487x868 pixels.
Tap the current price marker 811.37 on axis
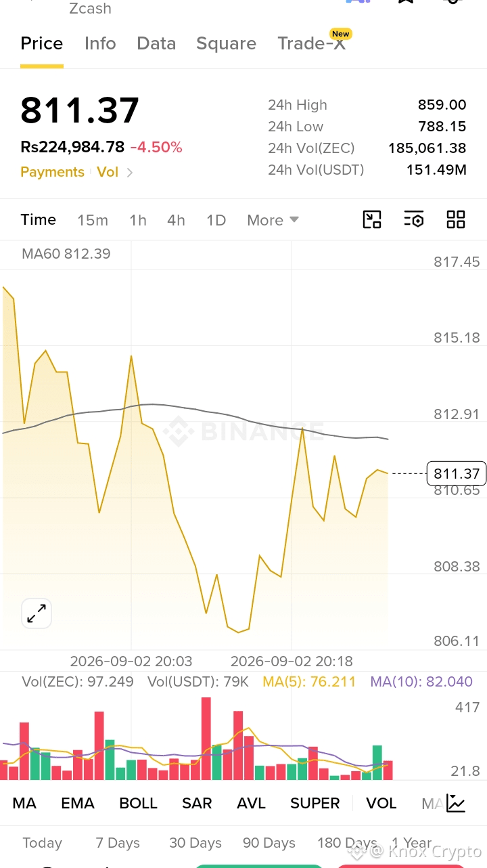457,473
